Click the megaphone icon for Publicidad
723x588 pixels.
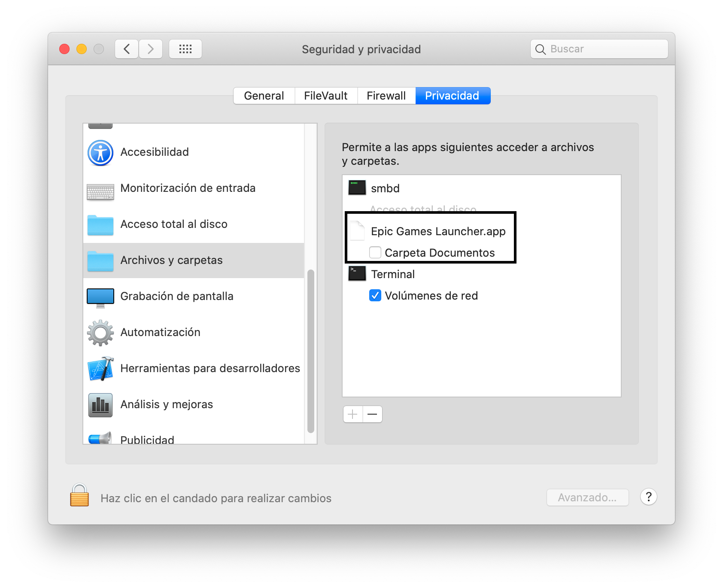100,438
